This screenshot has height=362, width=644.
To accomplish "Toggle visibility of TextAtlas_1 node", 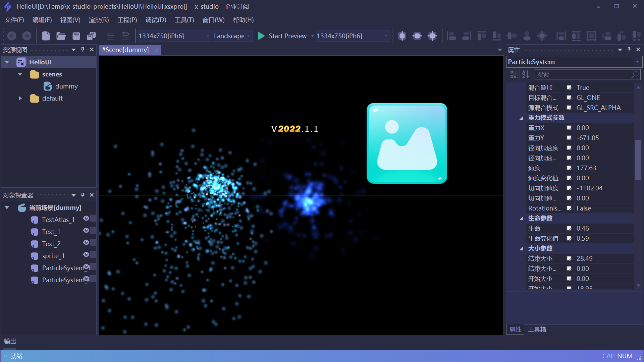I will [86, 219].
